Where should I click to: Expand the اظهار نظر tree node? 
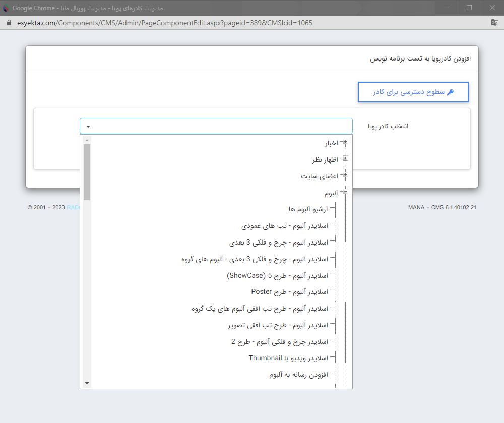(x=345, y=159)
